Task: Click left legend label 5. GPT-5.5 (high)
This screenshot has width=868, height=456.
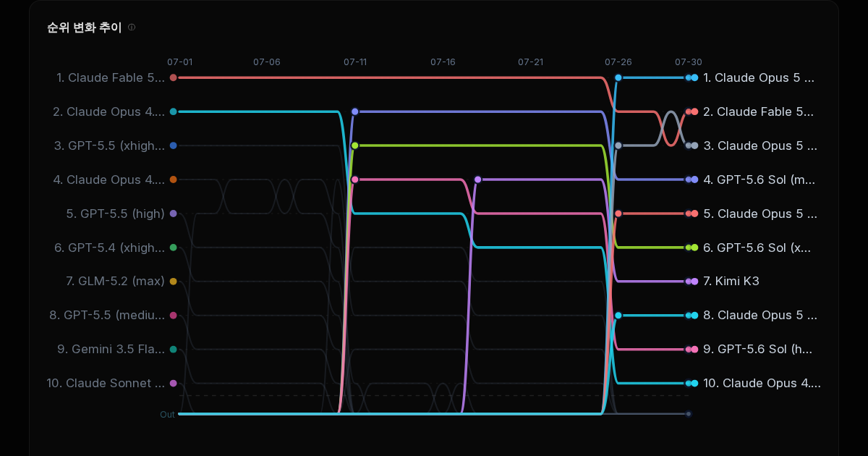Action: coord(116,214)
